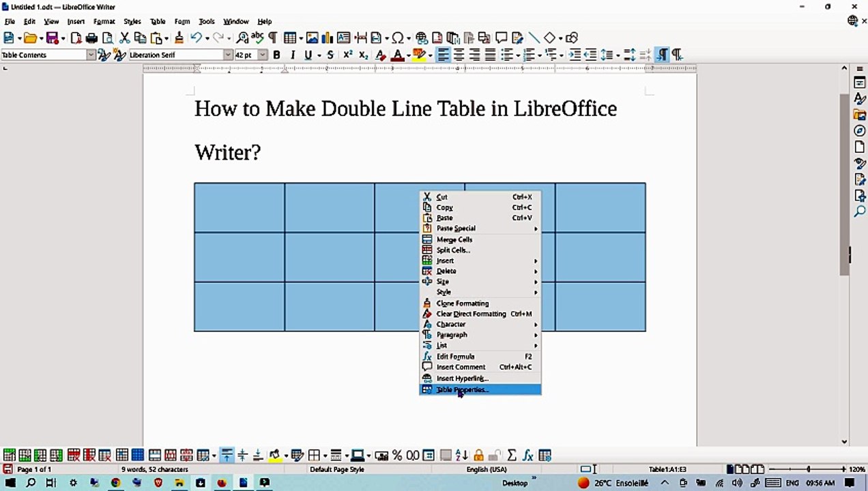The width and height of the screenshot is (868, 491).
Task: Click the Table Properties icon in the table toolbar
Action: [545, 456]
